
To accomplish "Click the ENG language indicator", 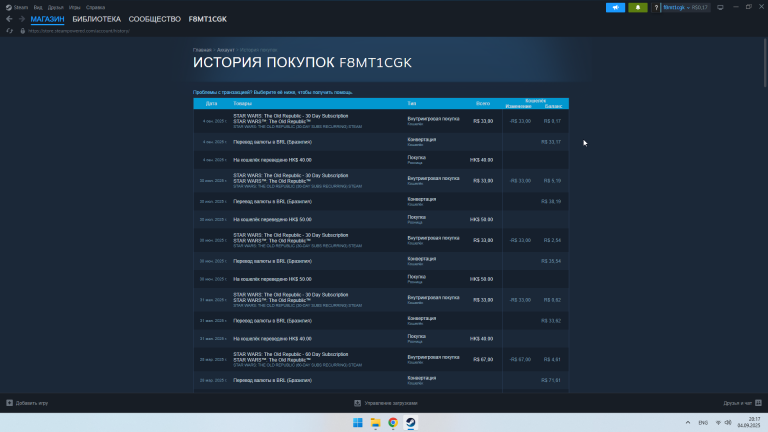I will tap(703, 423).
